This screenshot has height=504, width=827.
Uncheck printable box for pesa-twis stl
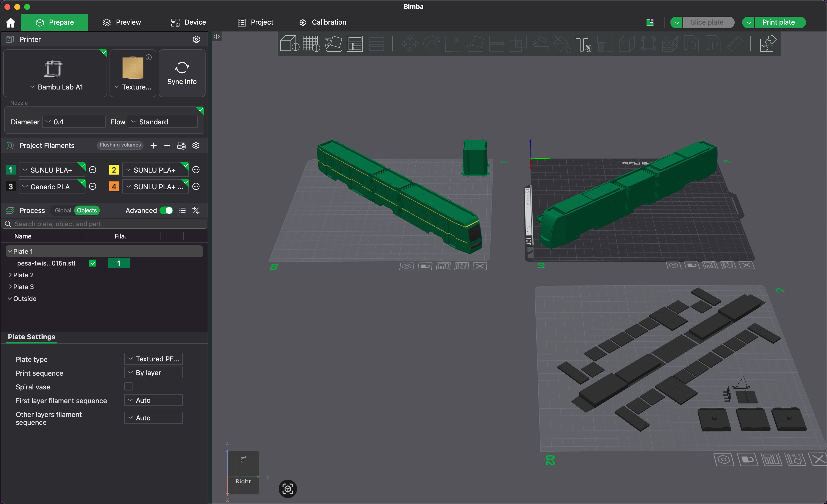point(93,263)
